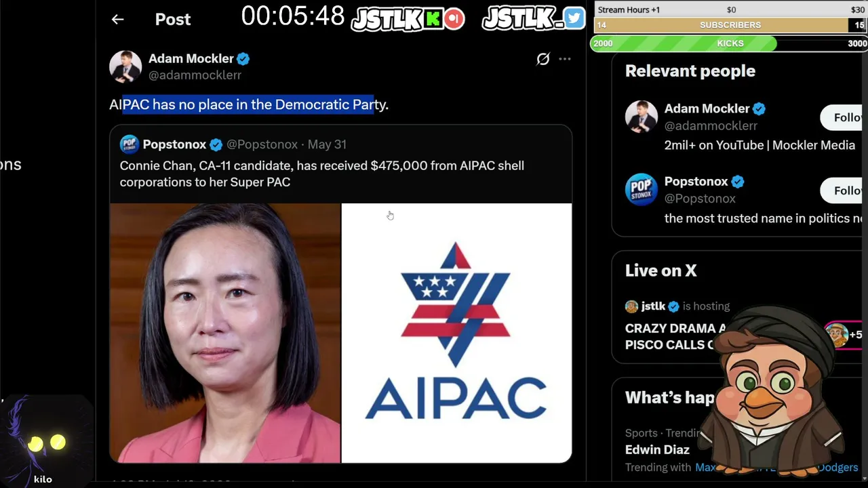Click the text 'AIPAC has no place in the Democratic Party.'
868x488 pixels.
(x=249, y=104)
